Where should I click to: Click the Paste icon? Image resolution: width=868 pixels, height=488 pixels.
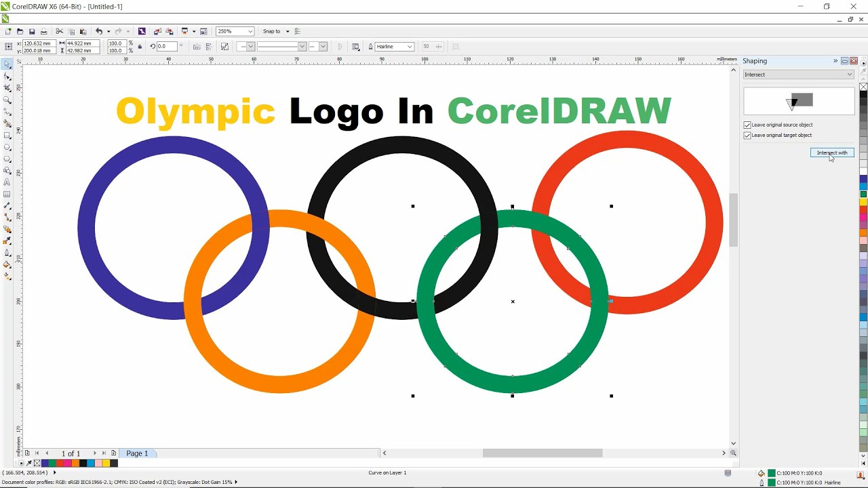[x=83, y=31]
